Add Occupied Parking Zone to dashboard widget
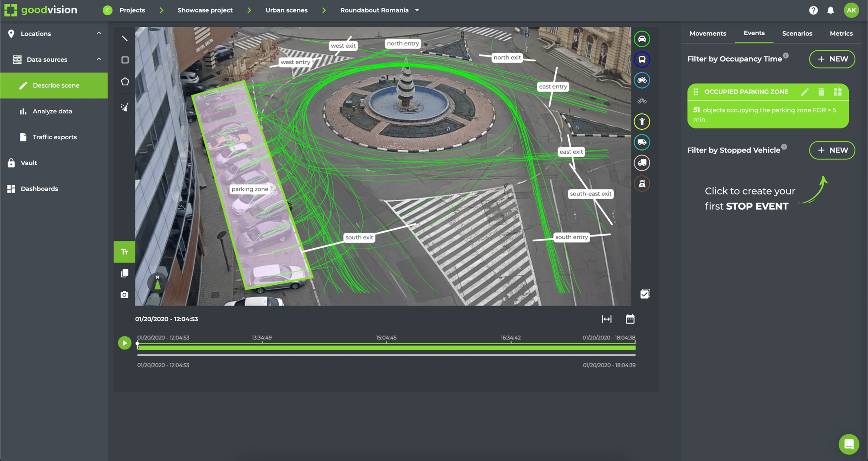 coord(838,92)
